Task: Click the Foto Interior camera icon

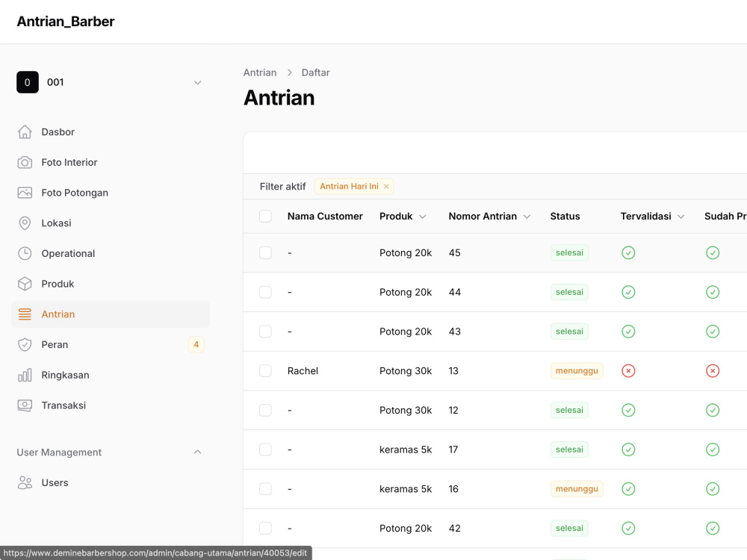Action: (x=25, y=162)
